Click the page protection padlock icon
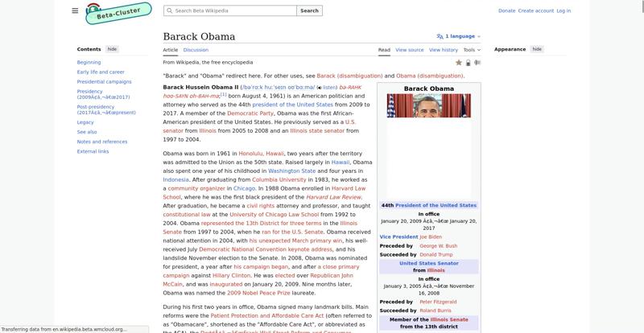The image size is (644, 333). (x=469, y=63)
